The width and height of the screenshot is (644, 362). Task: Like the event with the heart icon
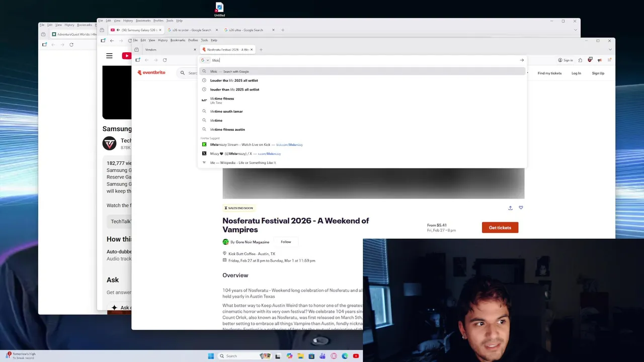pyautogui.click(x=521, y=208)
